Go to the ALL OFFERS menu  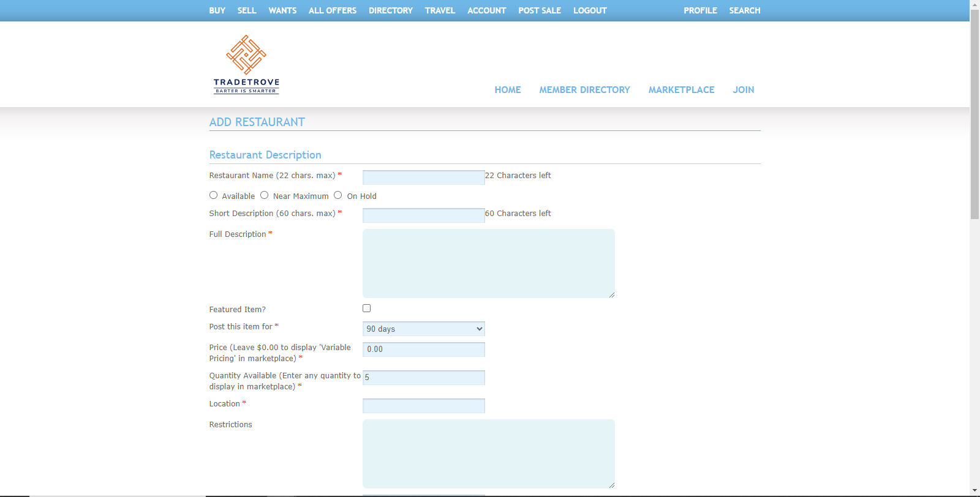coord(332,10)
